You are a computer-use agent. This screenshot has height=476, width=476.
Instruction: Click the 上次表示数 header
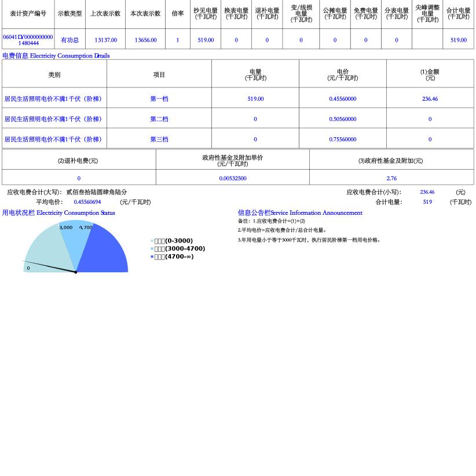(105, 14)
